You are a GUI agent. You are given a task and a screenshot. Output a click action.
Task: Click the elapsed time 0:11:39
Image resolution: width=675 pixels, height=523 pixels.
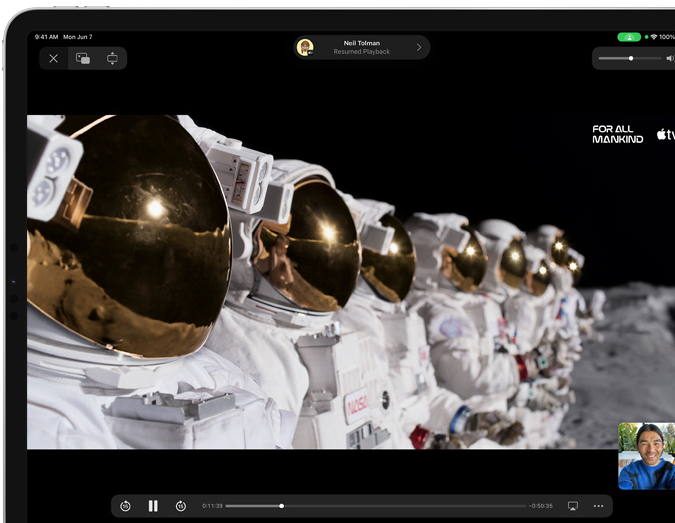click(x=212, y=506)
